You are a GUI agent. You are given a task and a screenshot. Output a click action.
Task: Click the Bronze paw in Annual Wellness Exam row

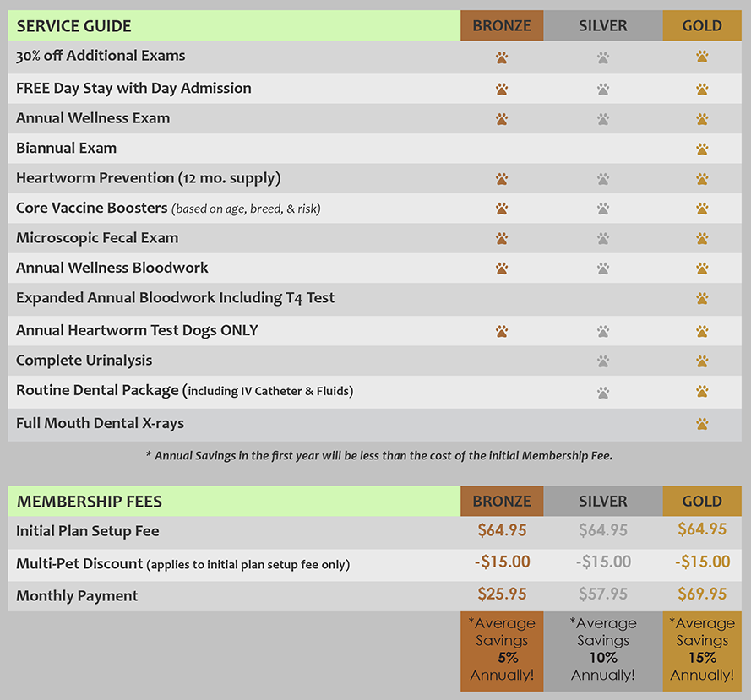coord(502,119)
